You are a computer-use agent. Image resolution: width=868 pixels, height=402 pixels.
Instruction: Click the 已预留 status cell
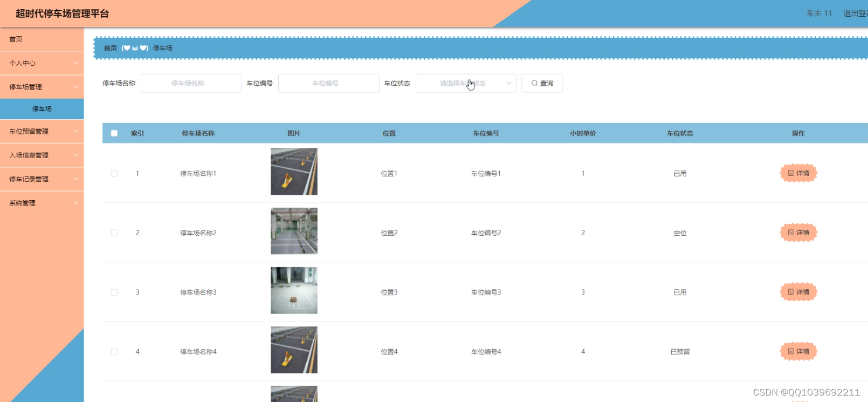coord(680,352)
